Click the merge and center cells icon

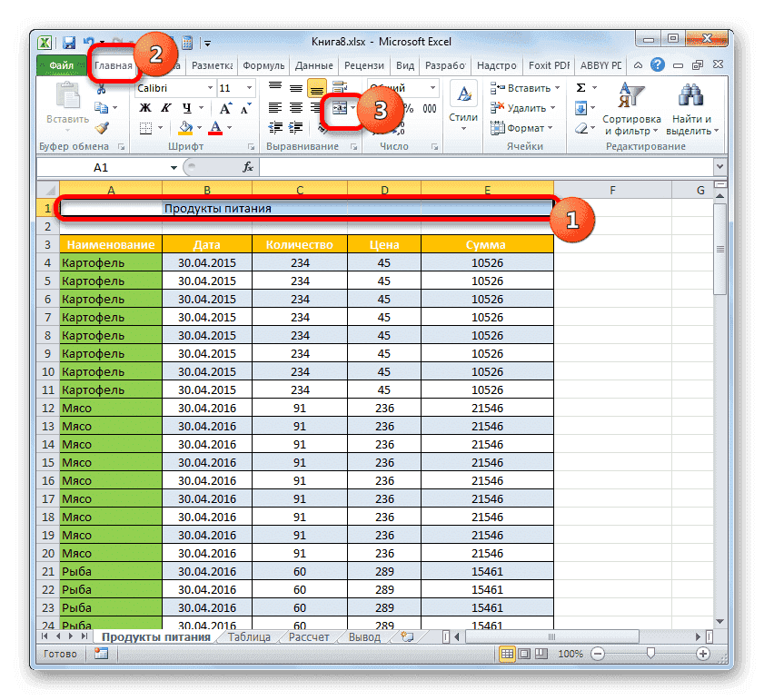(340, 107)
